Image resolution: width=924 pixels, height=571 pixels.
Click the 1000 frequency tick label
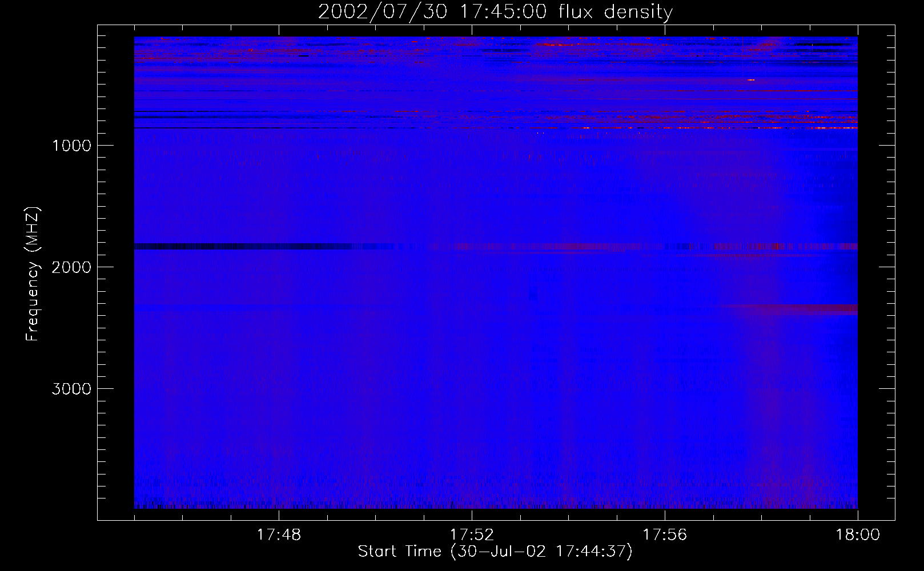[71, 146]
